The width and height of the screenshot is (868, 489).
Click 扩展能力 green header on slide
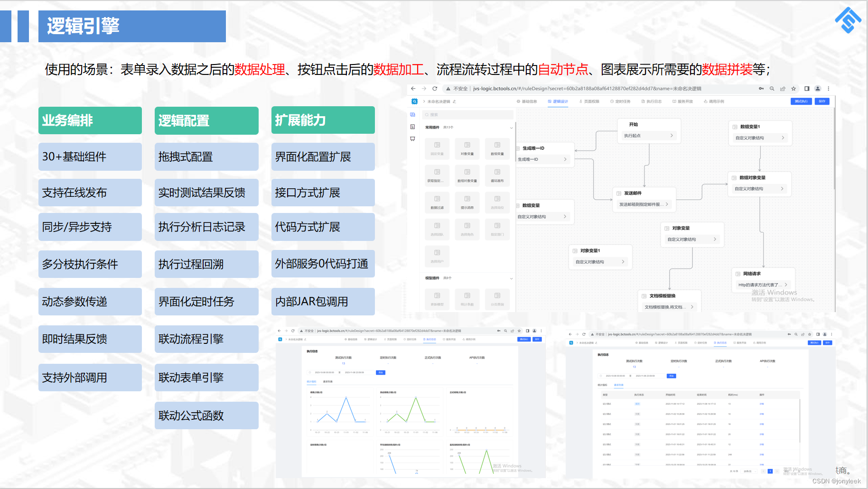[x=323, y=120]
